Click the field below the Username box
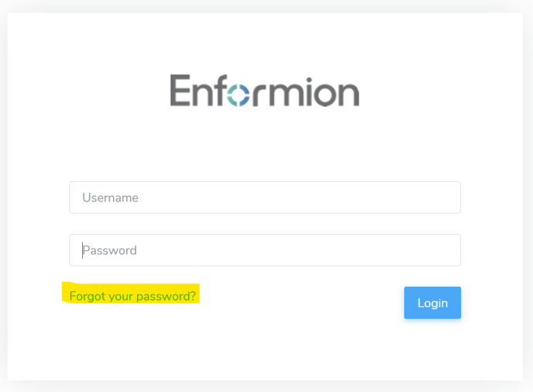 coord(265,250)
